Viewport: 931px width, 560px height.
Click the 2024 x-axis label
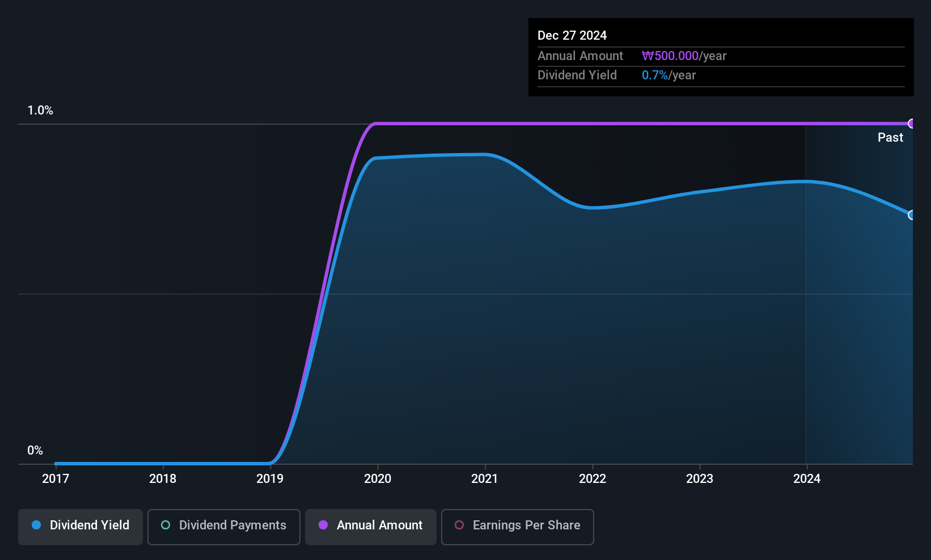tap(807, 478)
